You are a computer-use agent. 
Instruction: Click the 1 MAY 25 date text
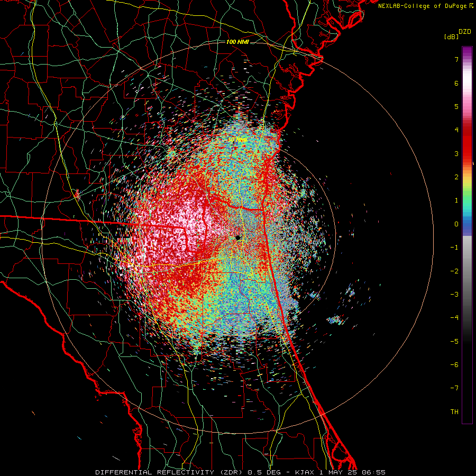[x=339, y=472]
